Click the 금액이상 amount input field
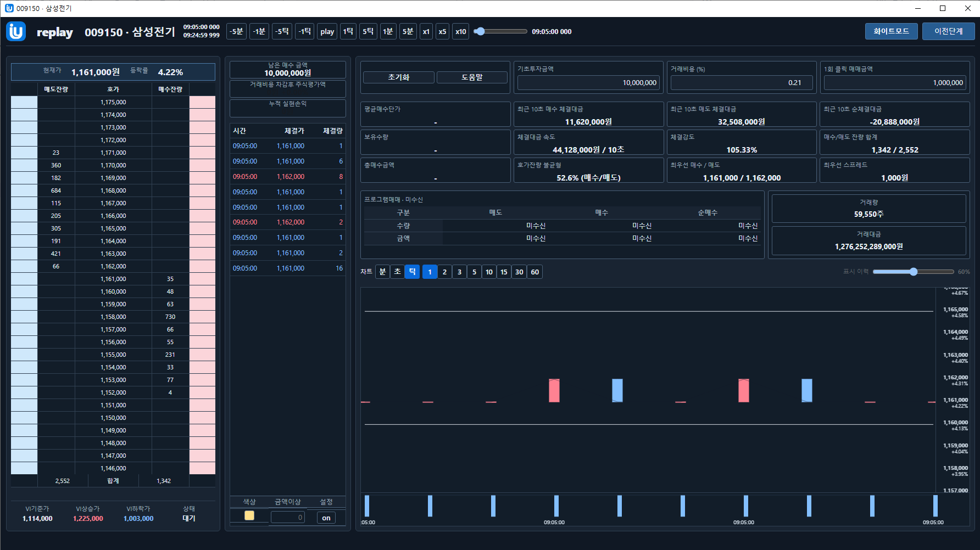980x550 pixels. tap(288, 517)
